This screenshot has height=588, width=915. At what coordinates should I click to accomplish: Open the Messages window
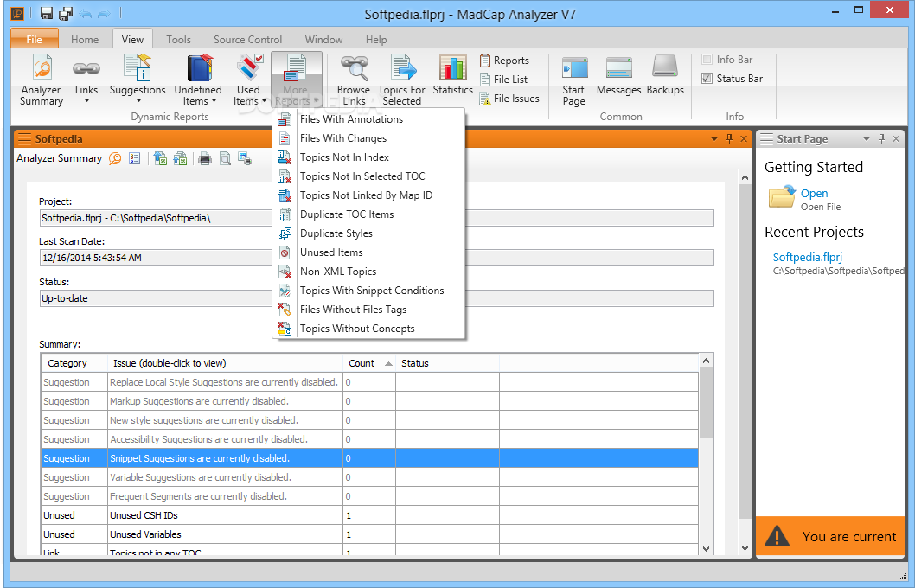618,74
